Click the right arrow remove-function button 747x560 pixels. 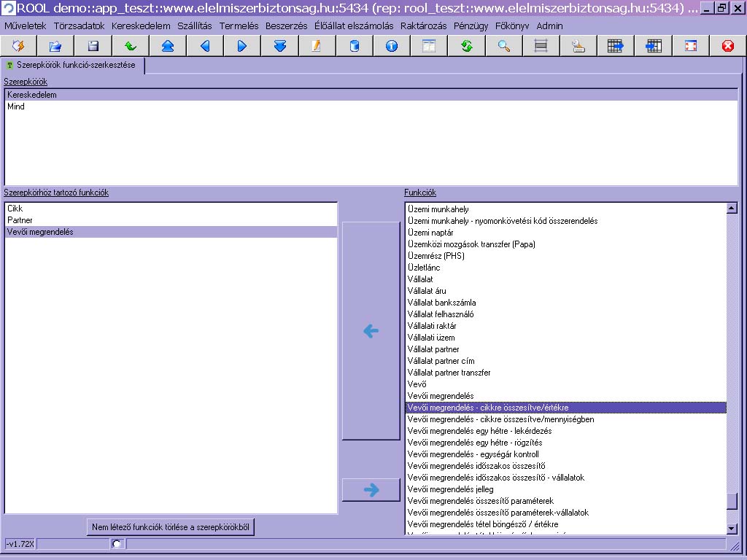(x=371, y=490)
